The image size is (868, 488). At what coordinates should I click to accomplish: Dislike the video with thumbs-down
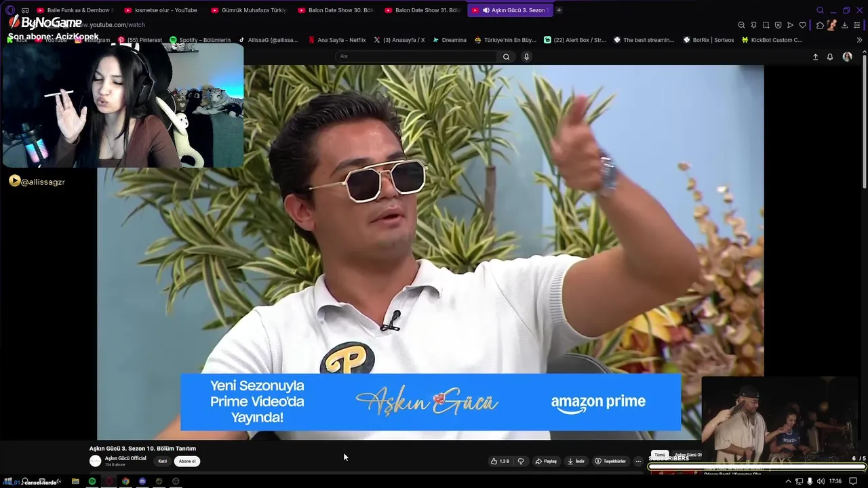pos(521,461)
